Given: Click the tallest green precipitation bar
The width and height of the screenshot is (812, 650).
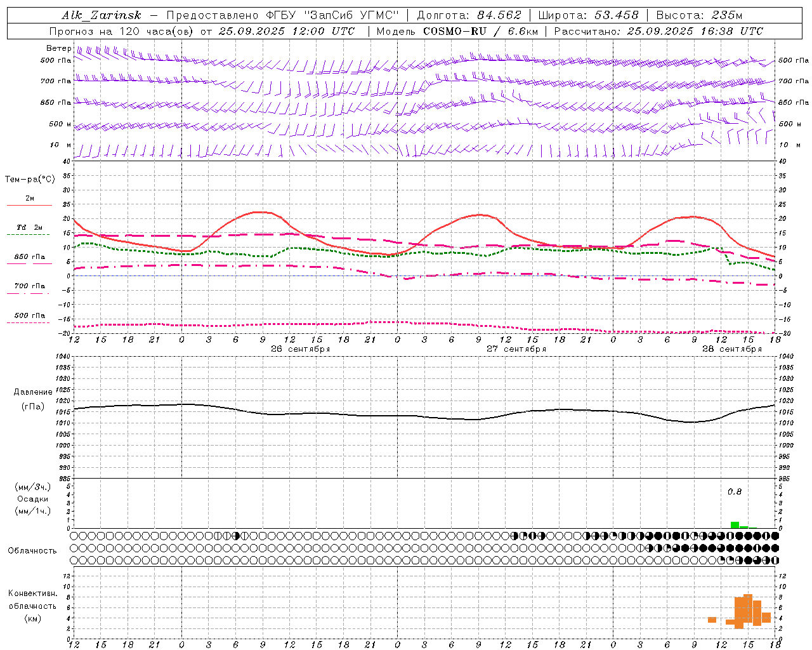Looking at the screenshot, I should click(735, 525).
